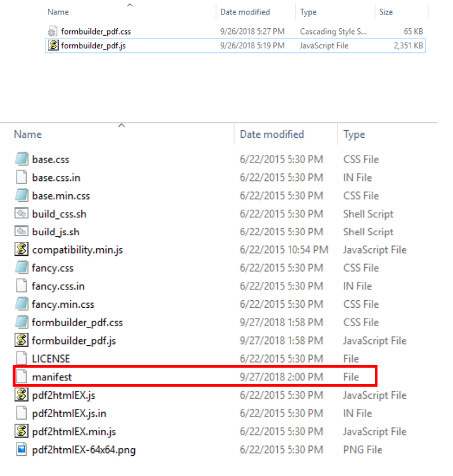The image size is (453, 476).
Task: Select the pdf2htmlEX.js file name
Action: point(63,395)
